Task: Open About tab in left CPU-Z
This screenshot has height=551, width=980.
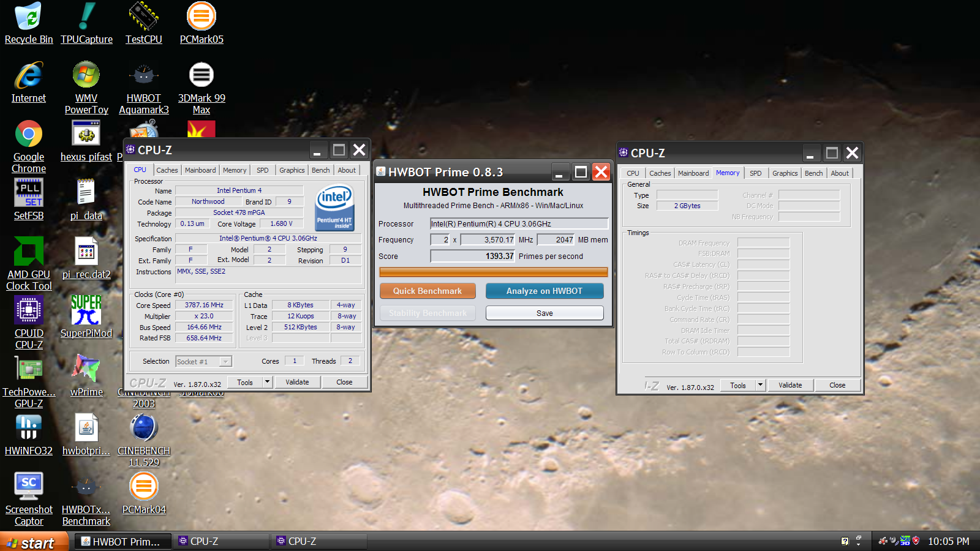Action: click(x=347, y=170)
